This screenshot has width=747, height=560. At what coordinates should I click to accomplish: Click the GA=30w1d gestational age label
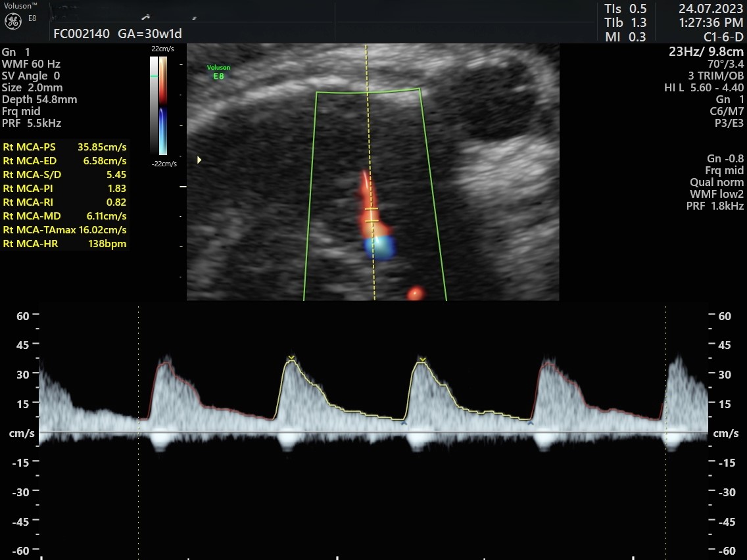(149, 34)
